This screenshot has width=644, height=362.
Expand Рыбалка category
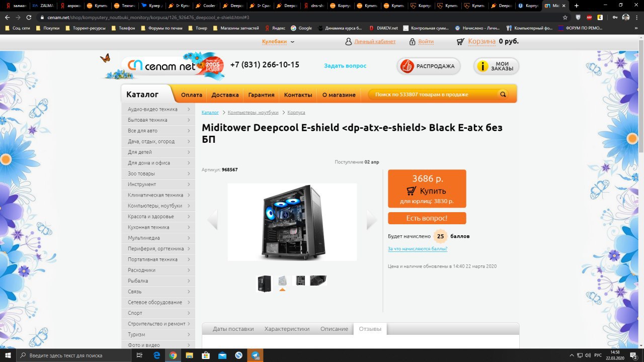[x=158, y=281]
